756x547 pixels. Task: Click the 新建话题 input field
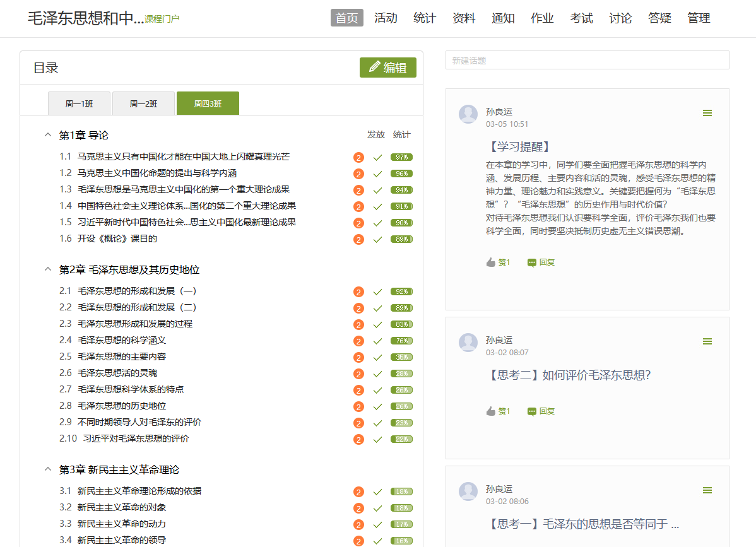click(x=587, y=60)
